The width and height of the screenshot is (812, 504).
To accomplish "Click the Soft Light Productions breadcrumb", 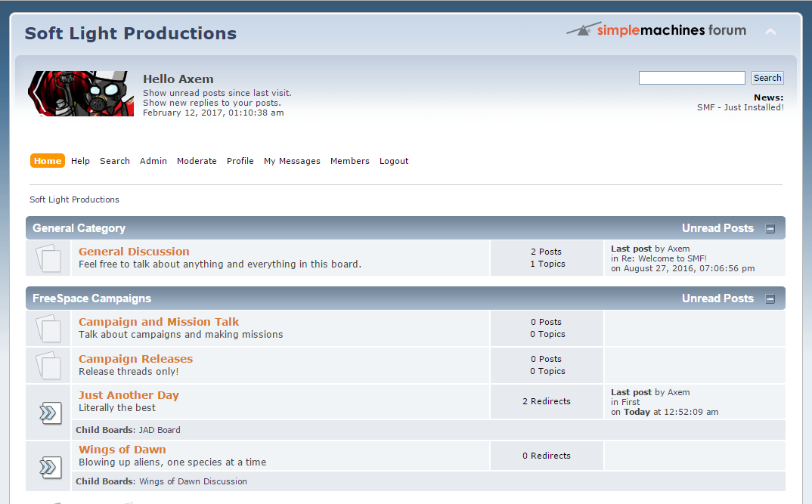I will click(x=74, y=199).
